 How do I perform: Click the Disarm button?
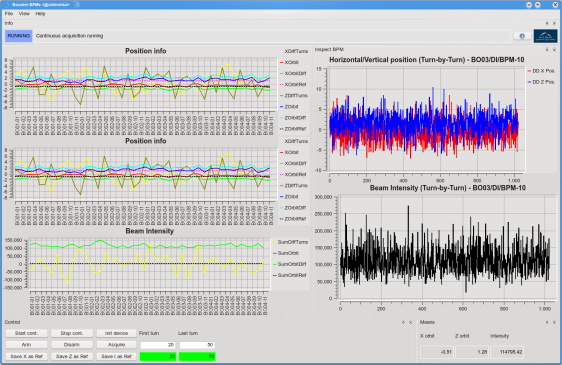72,345
